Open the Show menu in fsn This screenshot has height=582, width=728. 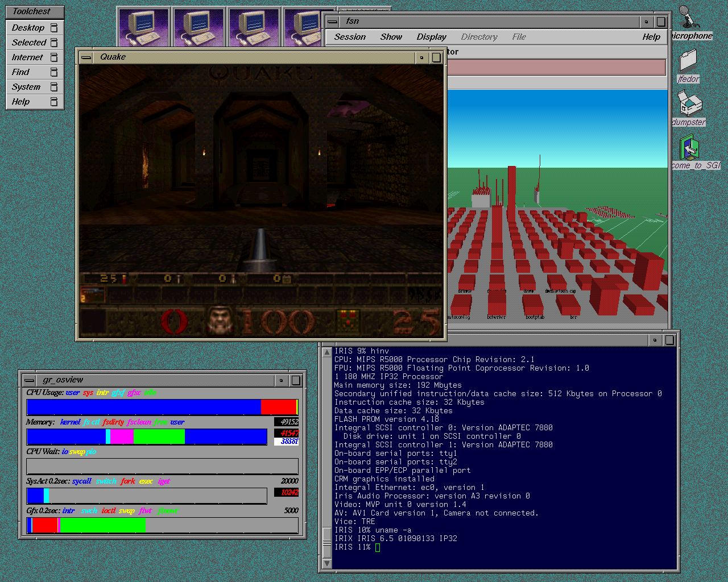click(391, 37)
